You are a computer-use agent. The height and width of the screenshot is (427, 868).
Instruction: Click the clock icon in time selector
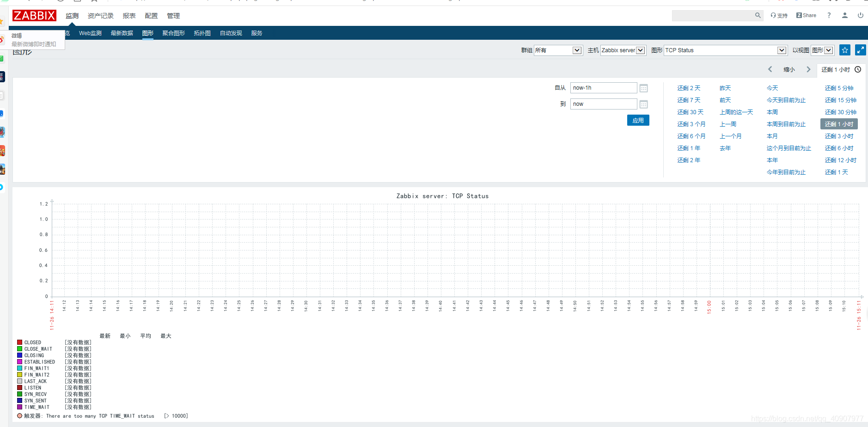tap(858, 69)
